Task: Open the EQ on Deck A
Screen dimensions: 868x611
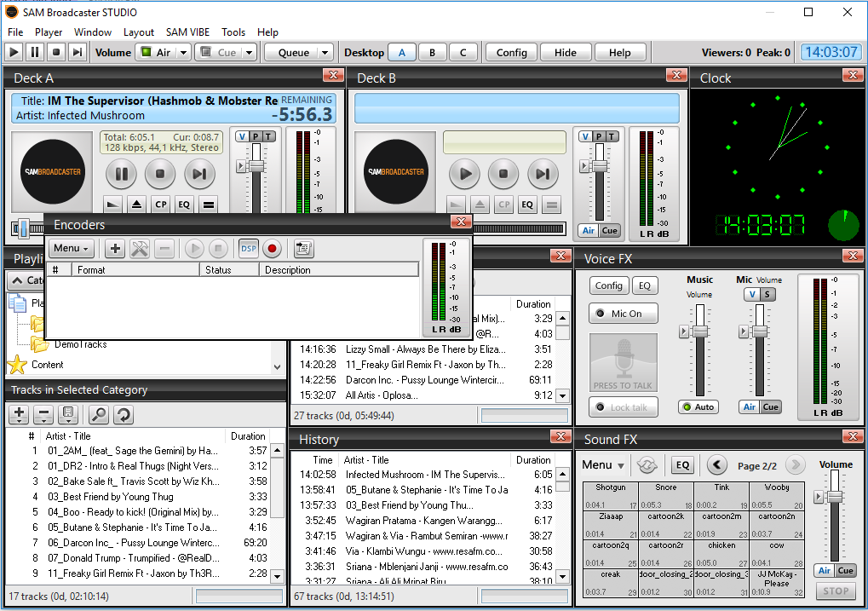Action: point(184,205)
